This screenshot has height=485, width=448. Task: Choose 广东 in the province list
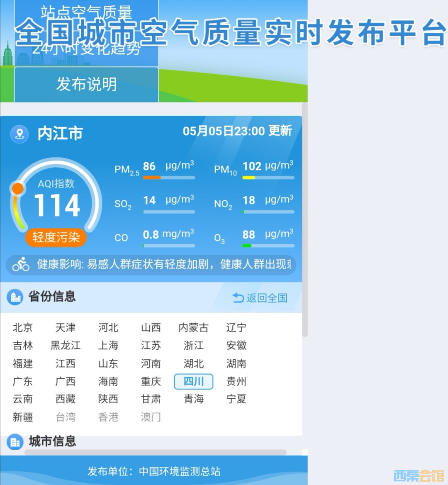tap(23, 381)
